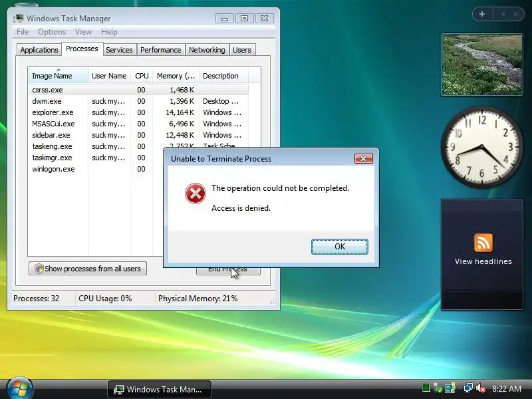Click the tray icon with green check mark
This screenshot has height=399, width=532.
coord(438,388)
